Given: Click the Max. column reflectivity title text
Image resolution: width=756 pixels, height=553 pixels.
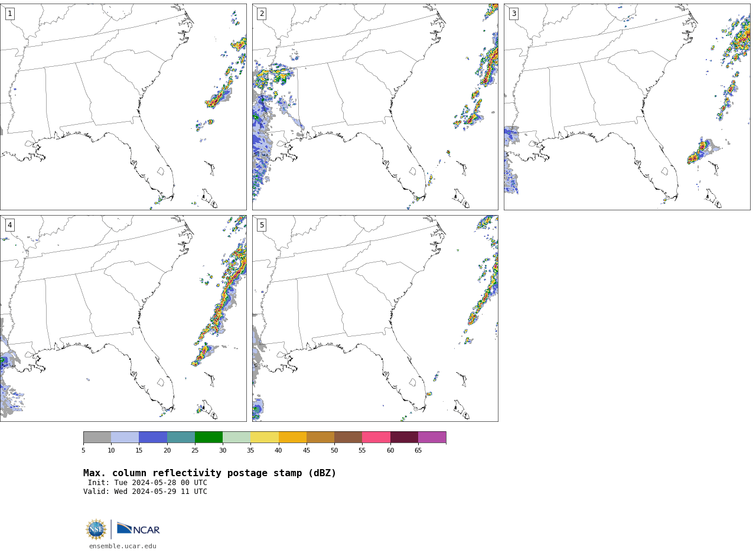Looking at the screenshot, I should pyautogui.click(x=210, y=473).
